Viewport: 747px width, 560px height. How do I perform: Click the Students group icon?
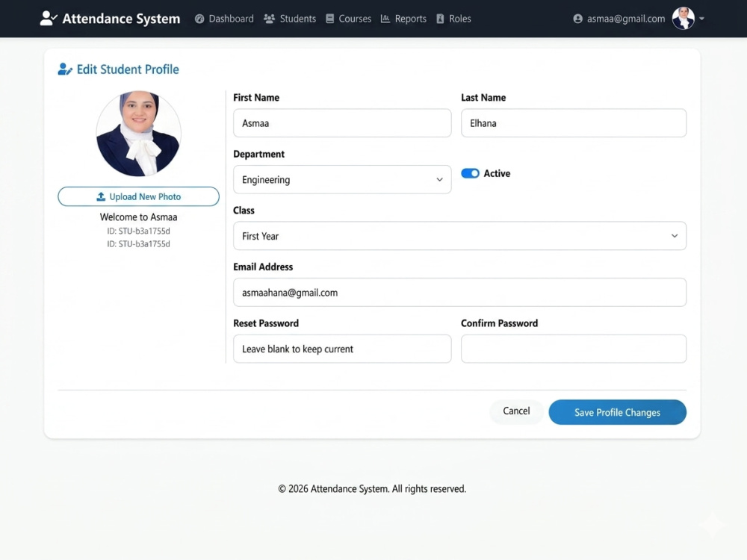270,19
